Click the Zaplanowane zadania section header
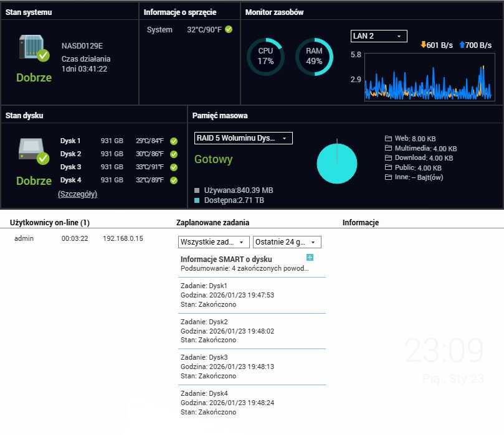Image resolution: width=504 pixels, height=435 pixels. tap(213, 222)
